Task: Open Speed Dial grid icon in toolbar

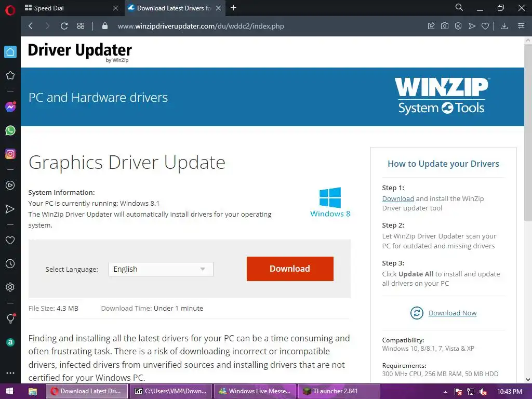Action: [x=81, y=26]
